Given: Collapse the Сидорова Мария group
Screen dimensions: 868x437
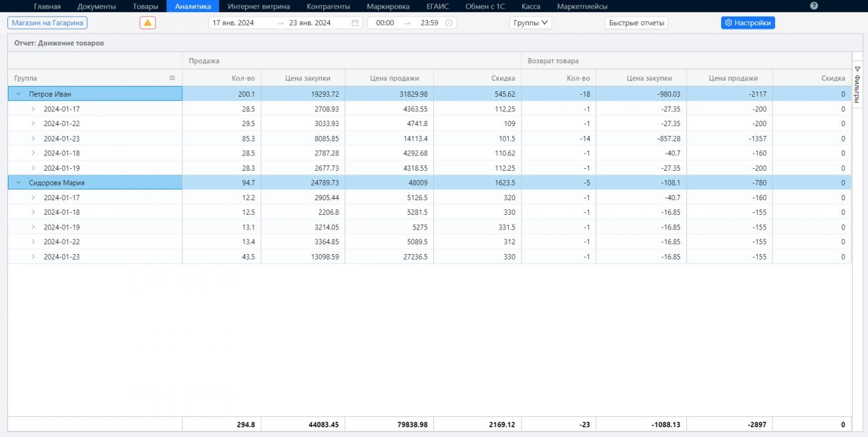Looking at the screenshot, I should [18, 183].
